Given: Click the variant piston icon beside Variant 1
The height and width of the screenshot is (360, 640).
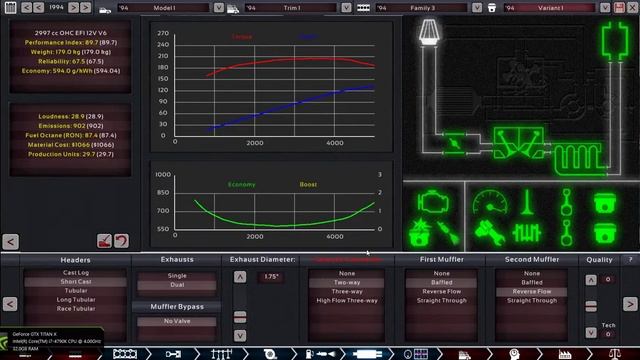Looking at the screenshot, I should (x=492, y=8).
